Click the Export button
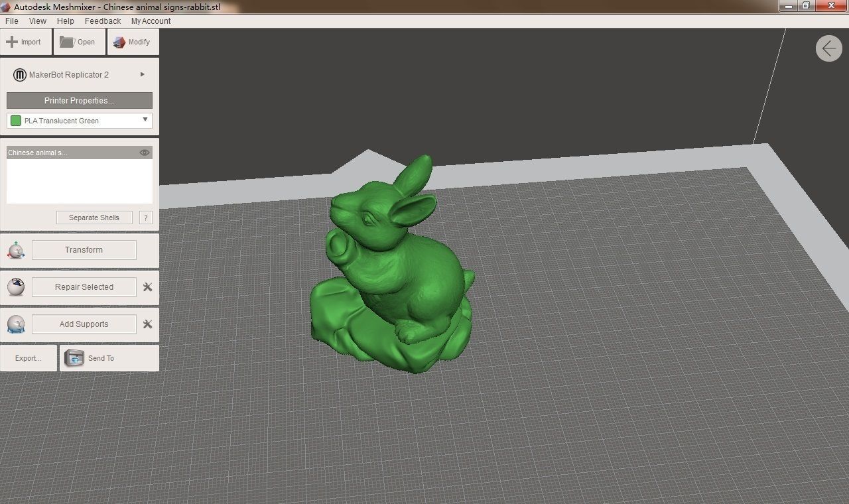Viewport: 849px width, 504px height. click(29, 358)
